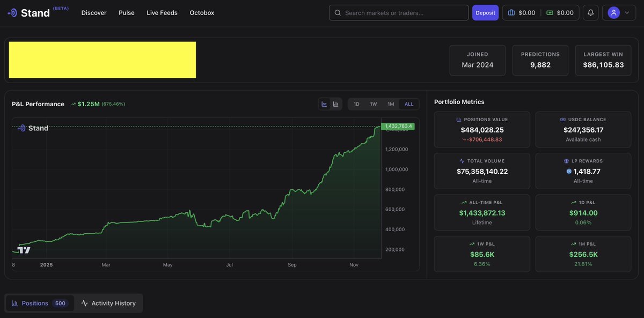Select the ALL chart range
The image size is (644, 318).
tap(409, 104)
